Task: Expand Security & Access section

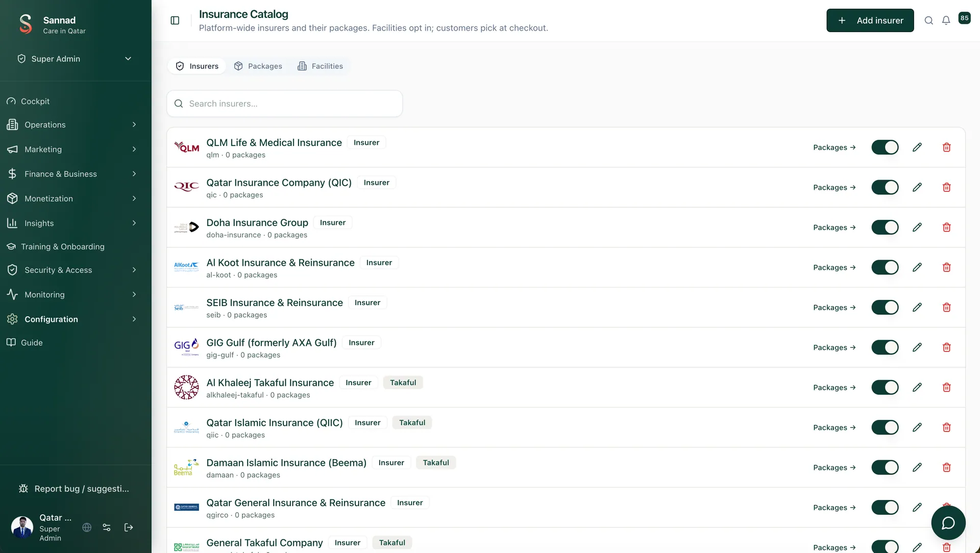Action: tap(72, 270)
